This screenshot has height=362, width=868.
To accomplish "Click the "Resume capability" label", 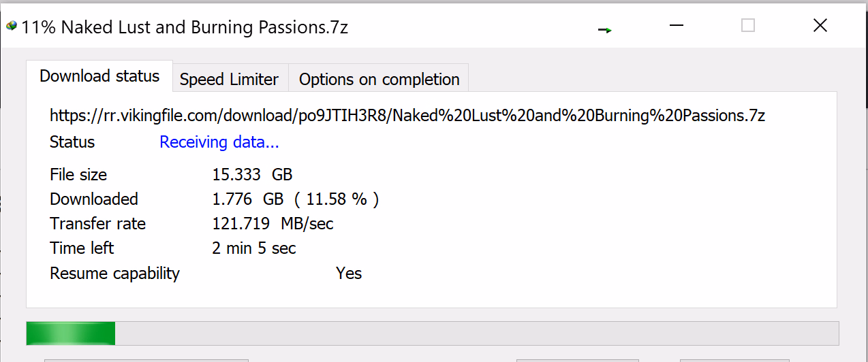I will point(114,274).
